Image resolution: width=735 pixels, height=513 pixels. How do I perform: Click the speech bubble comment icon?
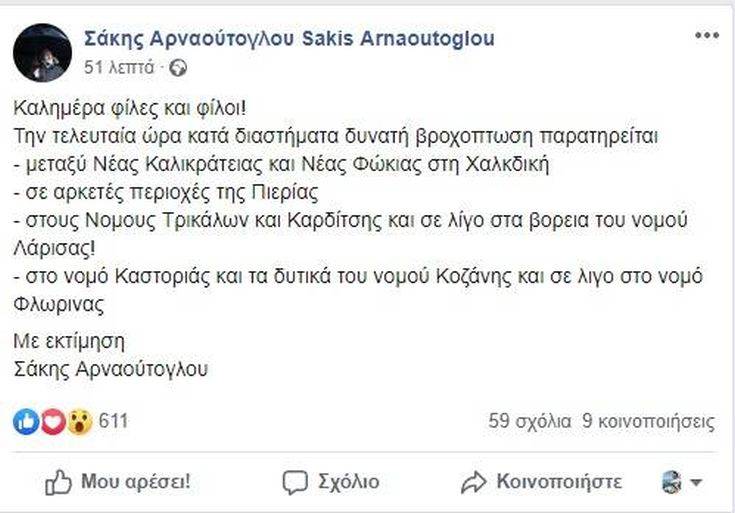[x=295, y=483]
